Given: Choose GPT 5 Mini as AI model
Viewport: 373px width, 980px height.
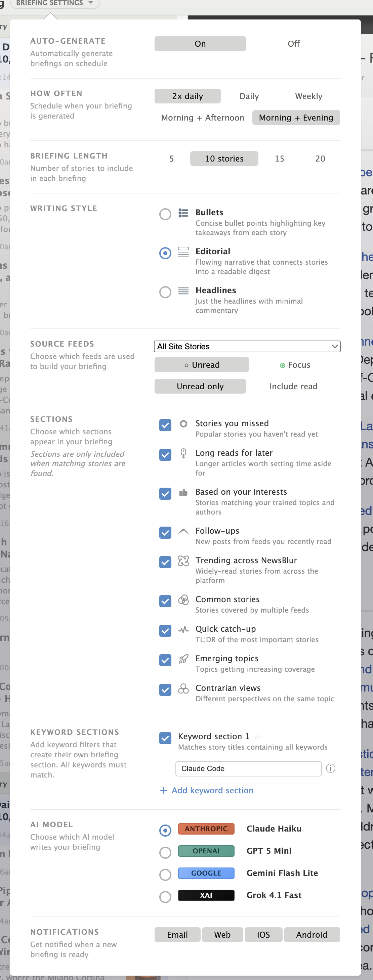Looking at the screenshot, I should [x=165, y=853].
